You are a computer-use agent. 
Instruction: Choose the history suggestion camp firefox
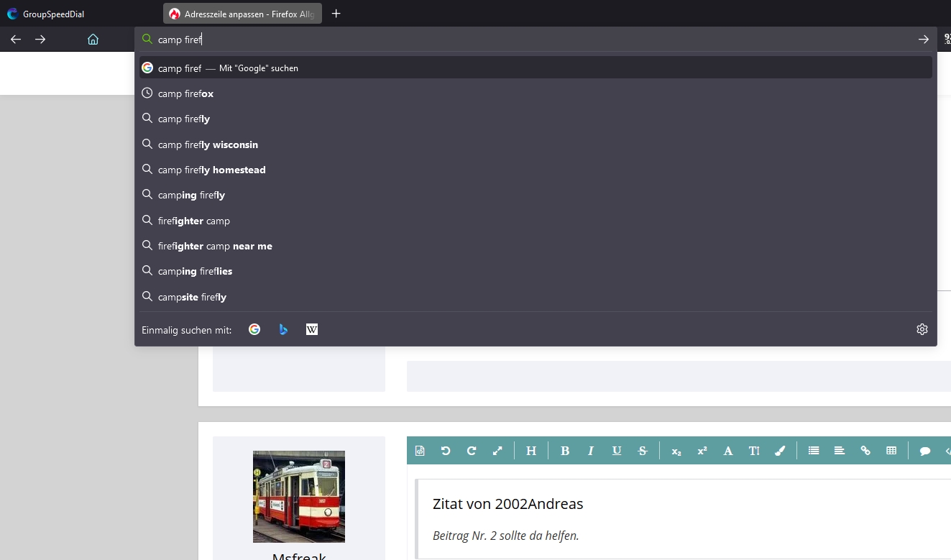(536, 93)
